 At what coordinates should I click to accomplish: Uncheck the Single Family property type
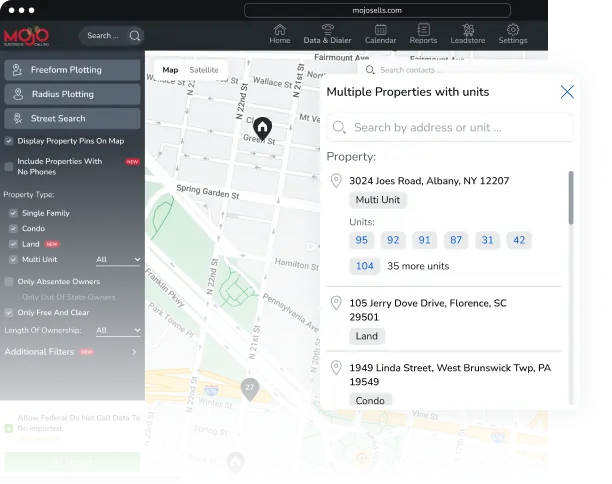click(13, 213)
